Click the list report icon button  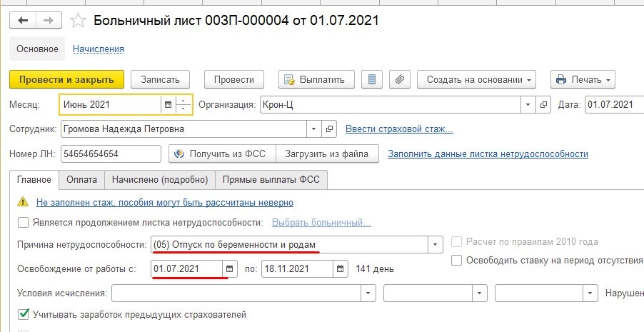pyautogui.click(x=370, y=79)
